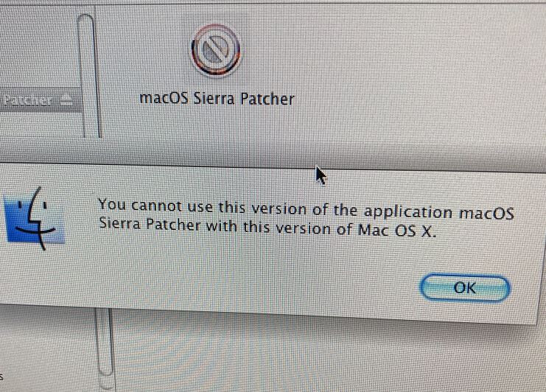Click the first line of the alert message
This screenshot has height=392, width=546.
point(306,209)
